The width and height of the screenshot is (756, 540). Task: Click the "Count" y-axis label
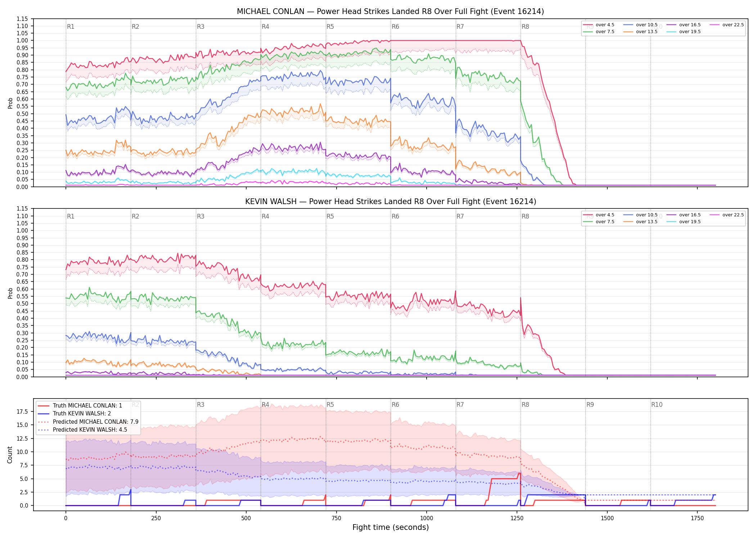10,455
